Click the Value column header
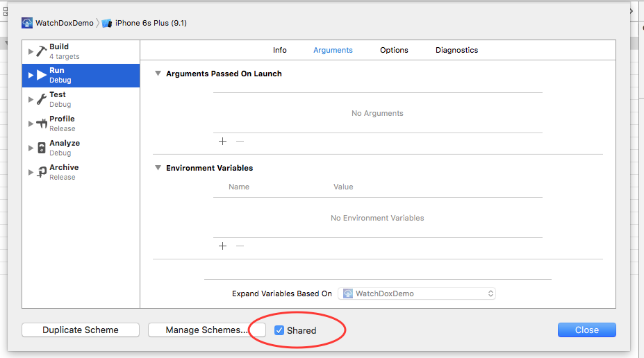 343,187
